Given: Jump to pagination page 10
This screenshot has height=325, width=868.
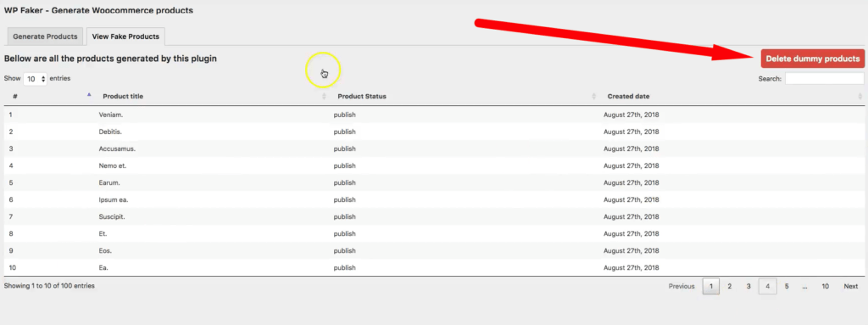Looking at the screenshot, I should [x=826, y=286].
